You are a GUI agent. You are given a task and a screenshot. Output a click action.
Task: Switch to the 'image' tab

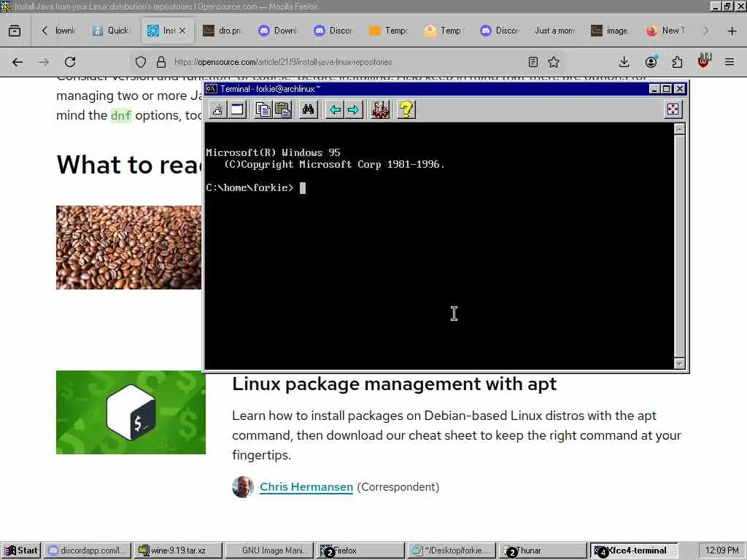[611, 31]
